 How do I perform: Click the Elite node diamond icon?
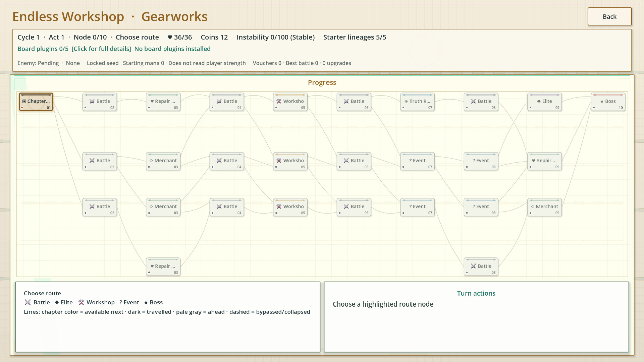(x=539, y=101)
